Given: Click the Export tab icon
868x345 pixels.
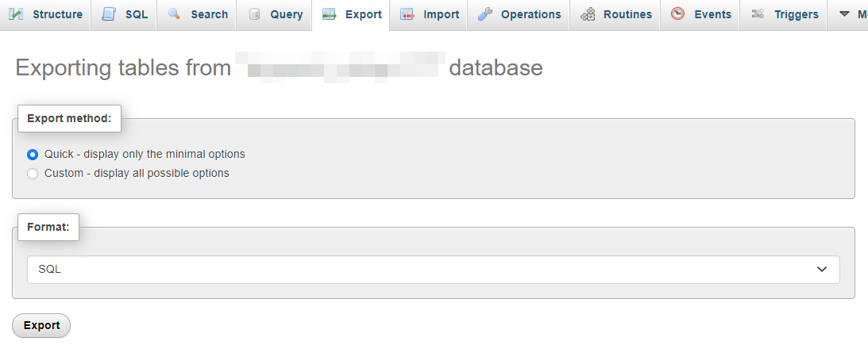Looking at the screenshot, I should (330, 14).
